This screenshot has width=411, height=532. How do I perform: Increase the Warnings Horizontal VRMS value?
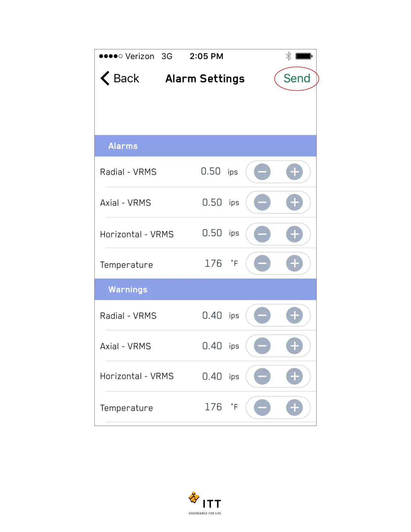[294, 376]
